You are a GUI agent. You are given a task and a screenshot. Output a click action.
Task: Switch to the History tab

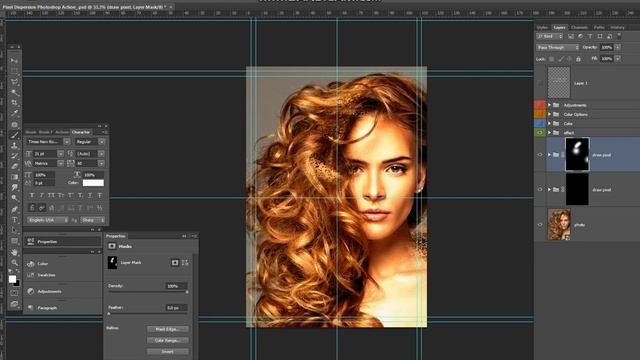click(617, 27)
